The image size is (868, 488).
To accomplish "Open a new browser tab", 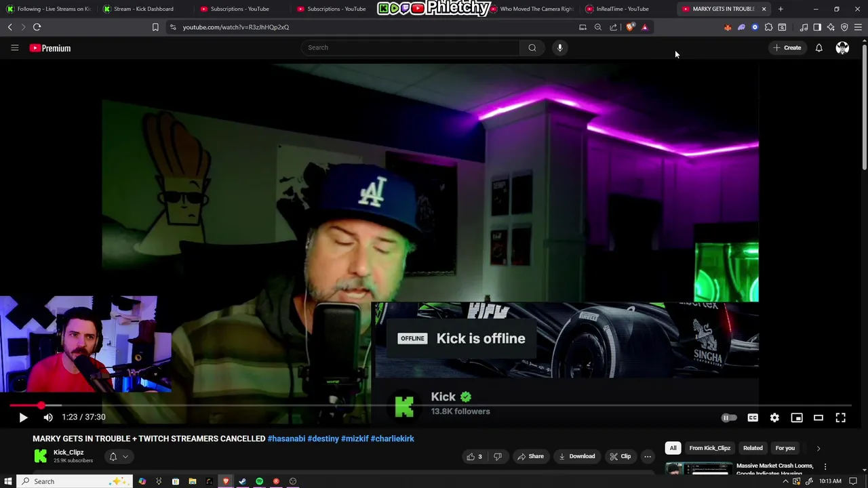I will point(781,9).
